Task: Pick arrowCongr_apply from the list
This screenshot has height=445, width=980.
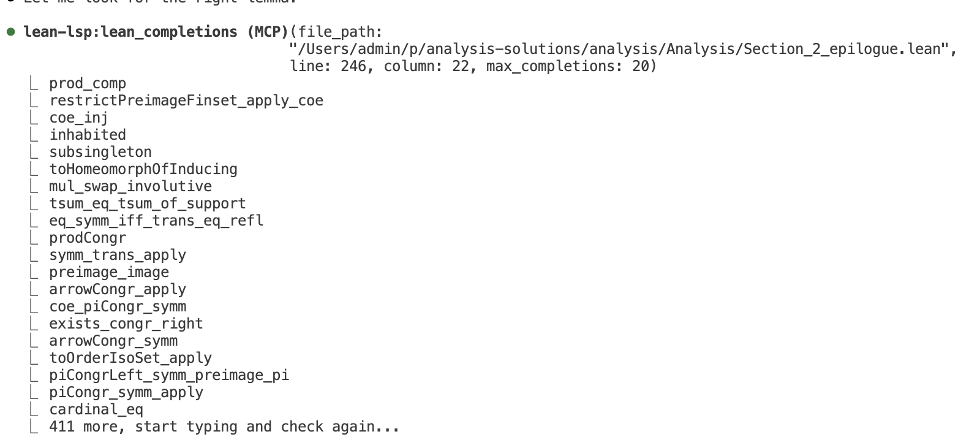Action: (x=118, y=289)
